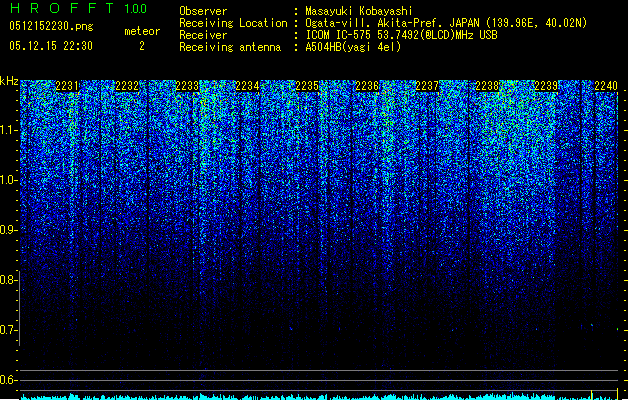Click the Receiver label
The width and height of the screenshot is (629, 400).
pos(203,35)
